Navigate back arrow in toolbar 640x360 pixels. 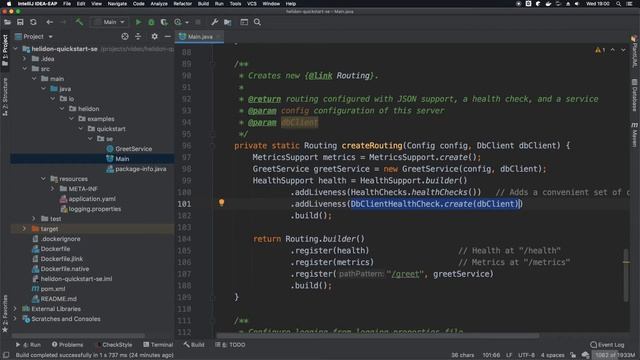(49, 22)
